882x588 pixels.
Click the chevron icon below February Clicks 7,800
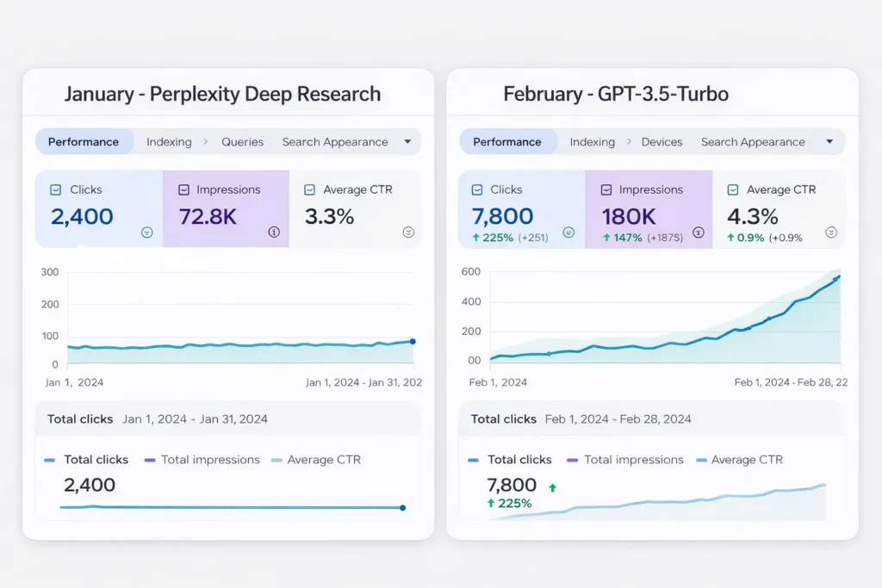[x=568, y=232]
